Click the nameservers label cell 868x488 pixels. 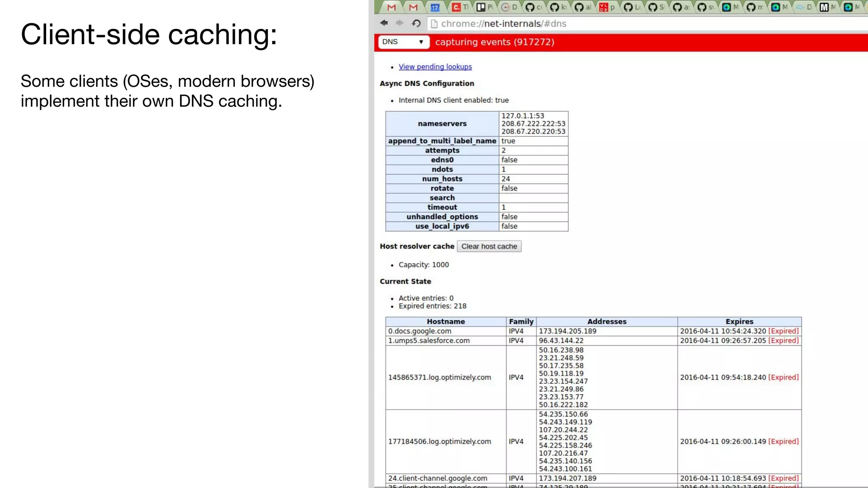(x=442, y=124)
